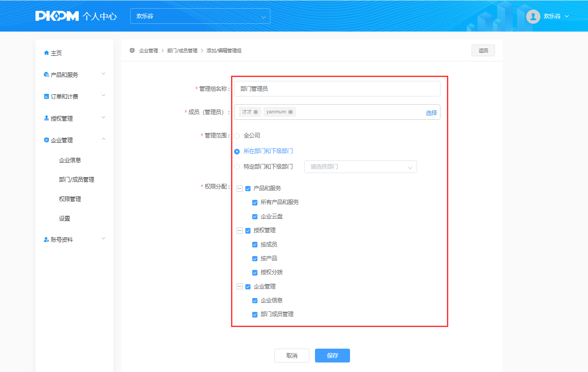The height and width of the screenshot is (372, 588).
Task: Click the 授权管理 sidebar icon
Action: [x=46, y=118]
